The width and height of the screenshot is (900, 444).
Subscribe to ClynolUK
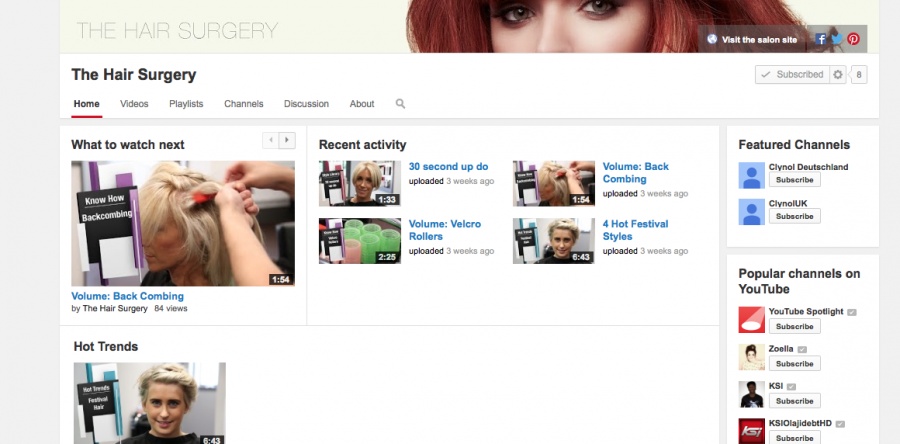(794, 216)
